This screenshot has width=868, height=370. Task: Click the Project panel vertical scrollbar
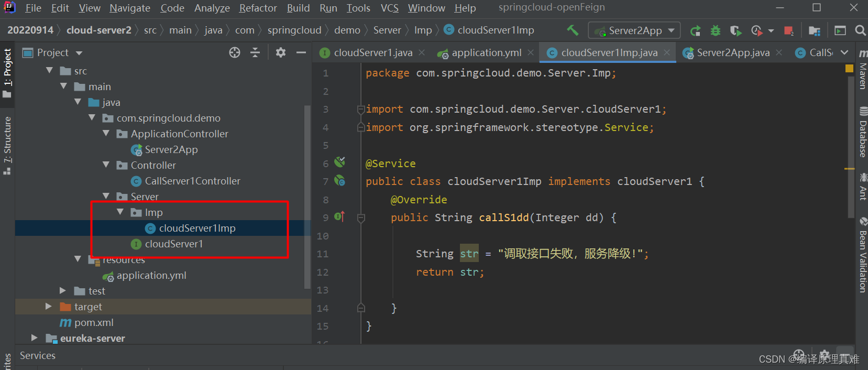pyautogui.click(x=307, y=197)
